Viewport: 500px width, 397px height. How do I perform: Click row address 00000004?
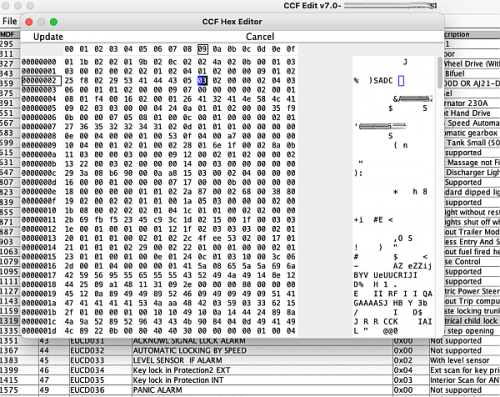[39, 99]
